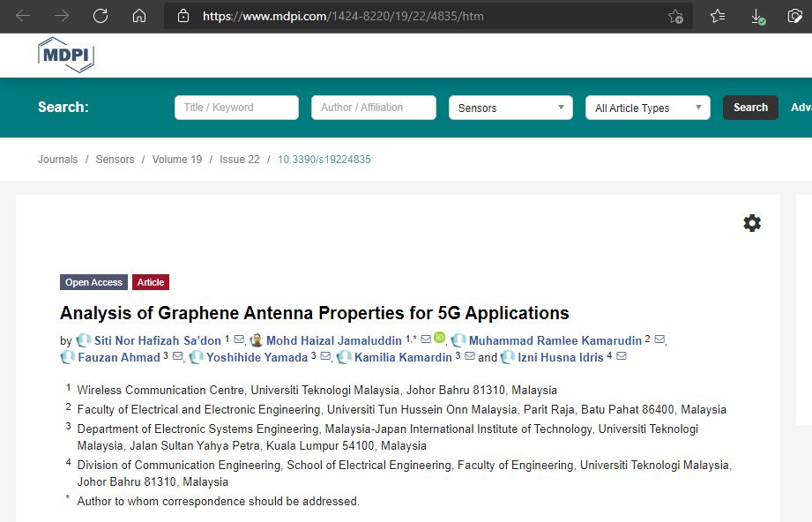Select 'Wireless Communication Centre' affiliation text
Screen dimensions: 812x522
click(x=160, y=390)
